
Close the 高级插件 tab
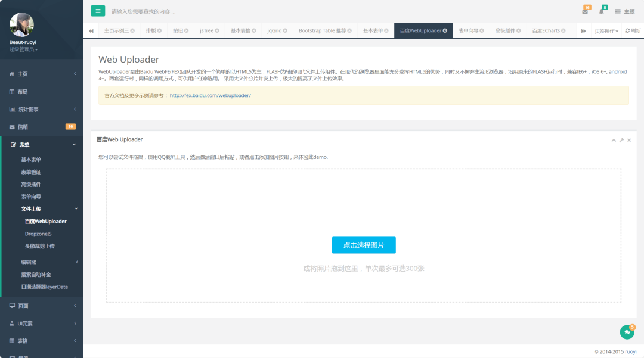(x=519, y=31)
